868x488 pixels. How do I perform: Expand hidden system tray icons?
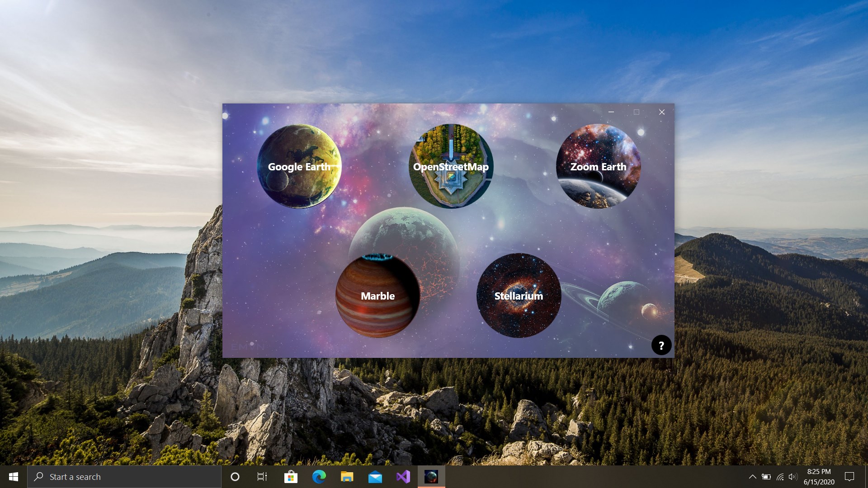(753, 476)
